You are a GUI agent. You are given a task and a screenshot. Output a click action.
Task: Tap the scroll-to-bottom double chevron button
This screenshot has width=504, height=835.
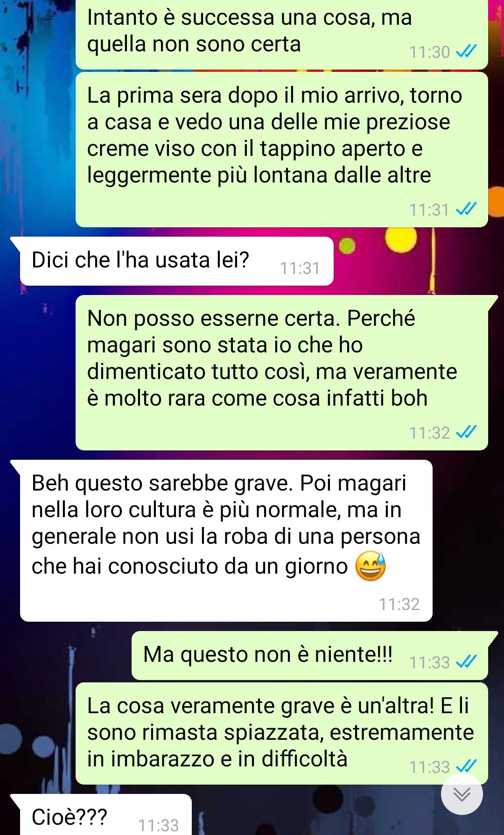[x=462, y=794]
